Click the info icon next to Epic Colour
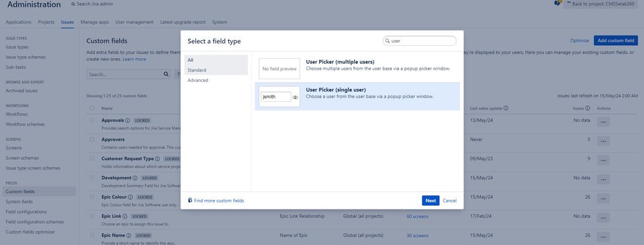This screenshot has width=644, height=245. coord(131,197)
